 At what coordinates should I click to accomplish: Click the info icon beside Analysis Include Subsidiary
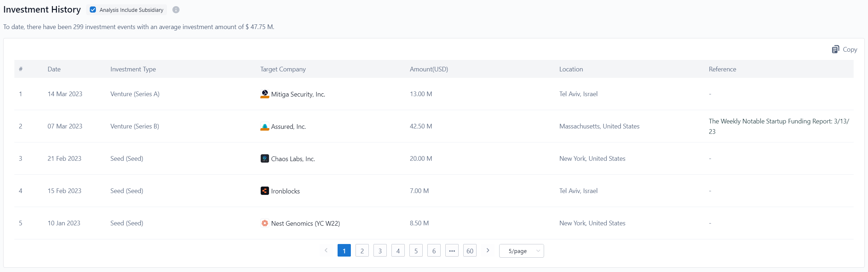[x=176, y=10]
